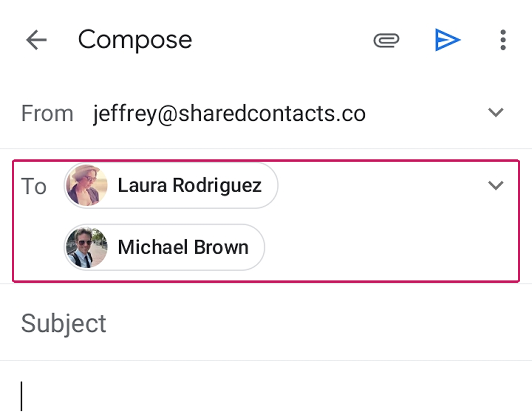532x417 pixels.
Task: Select the jeffrey@sharedcontacts.co sender address
Action: pos(229,113)
